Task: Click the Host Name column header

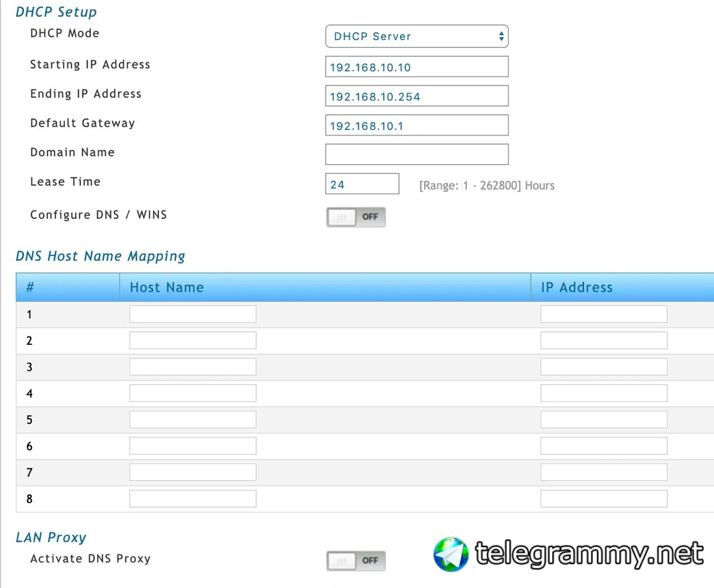Action: click(325, 287)
